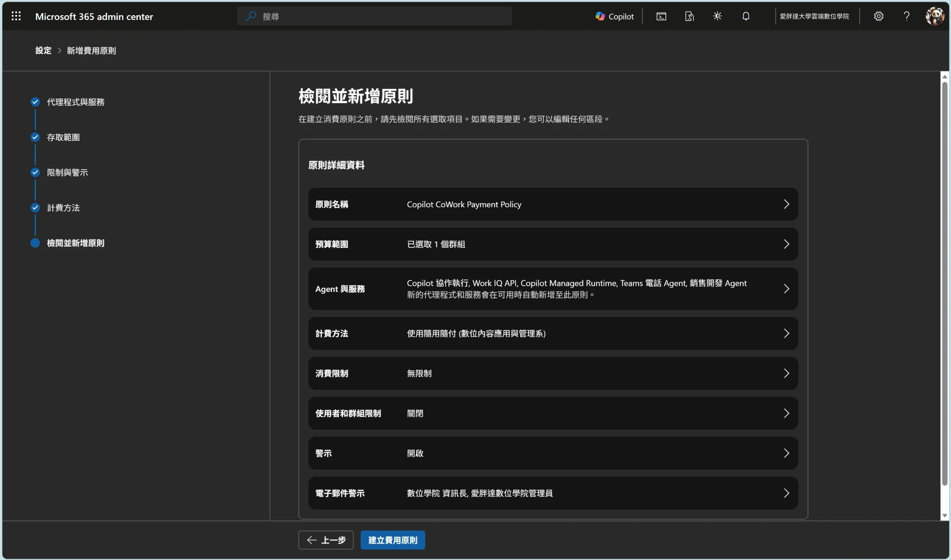Go to the 限制與警示 wizard step
Screen dimensions: 951x560
(x=68, y=172)
